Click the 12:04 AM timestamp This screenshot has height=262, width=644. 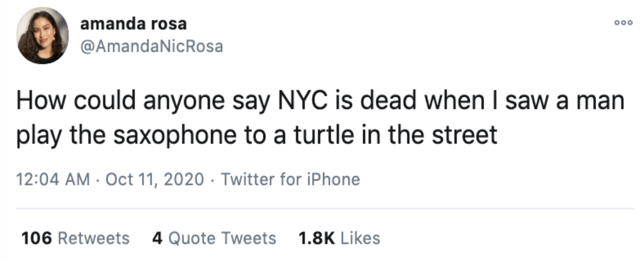click(53, 179)
